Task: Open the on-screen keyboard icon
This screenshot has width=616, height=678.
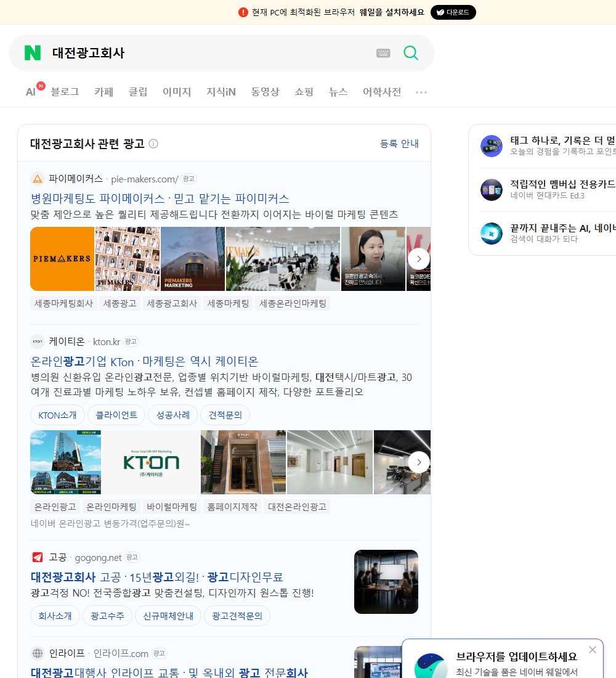Action: (x=383, y=53)
